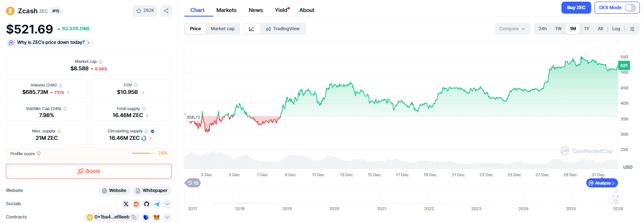Switch chart to Market cap view
The height and width of the screenshot is (223, 644).
(223, 29)
